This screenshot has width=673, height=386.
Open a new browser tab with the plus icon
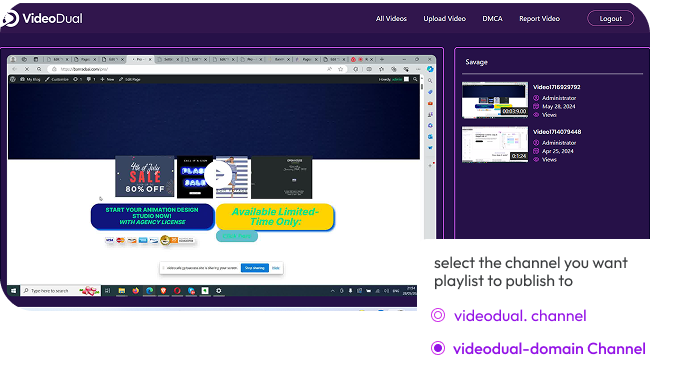382,59
